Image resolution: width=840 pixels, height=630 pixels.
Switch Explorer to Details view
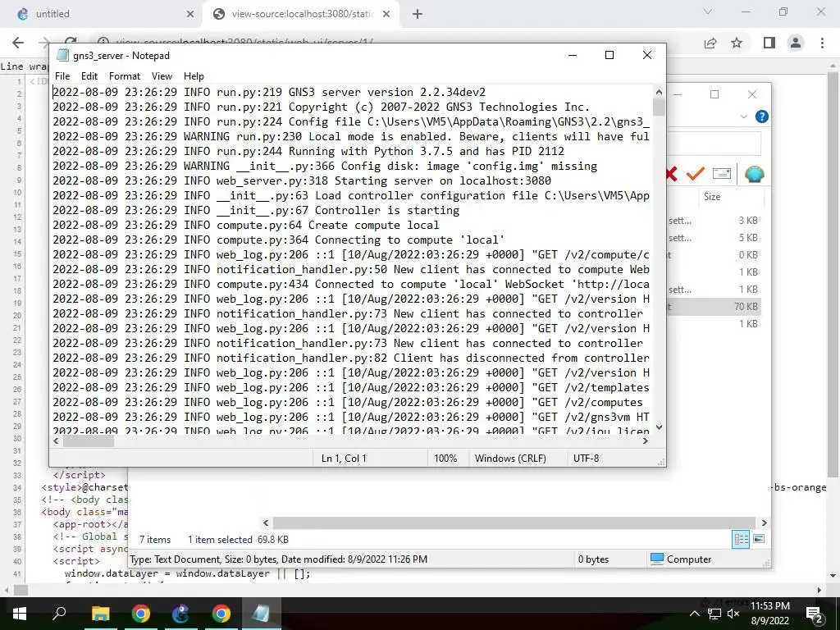(x=741, y=540)
